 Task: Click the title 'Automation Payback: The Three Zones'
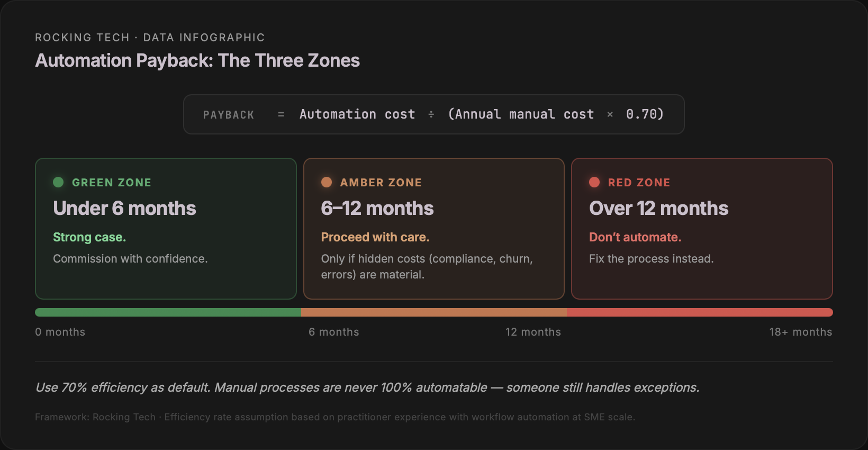(197, 60)
